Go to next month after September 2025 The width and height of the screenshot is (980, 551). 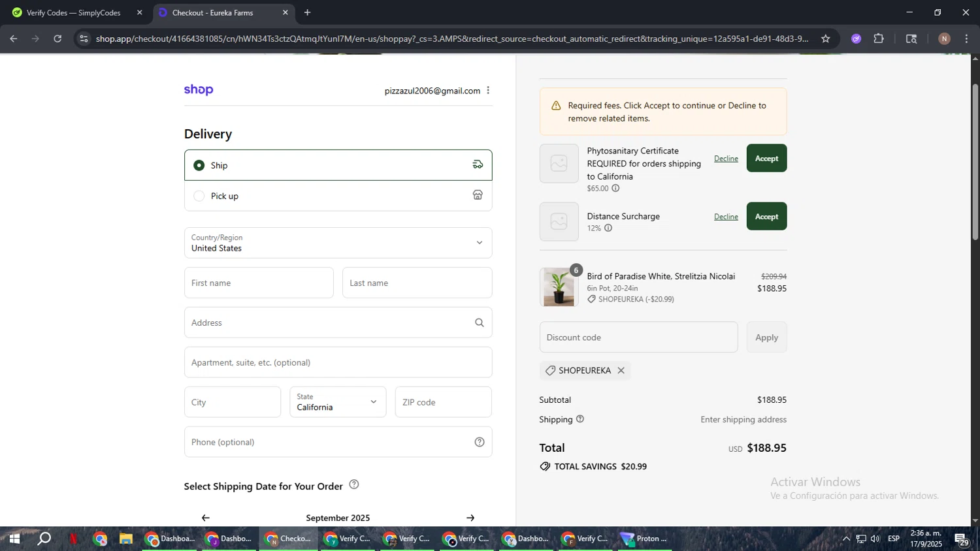click(470, 518)
